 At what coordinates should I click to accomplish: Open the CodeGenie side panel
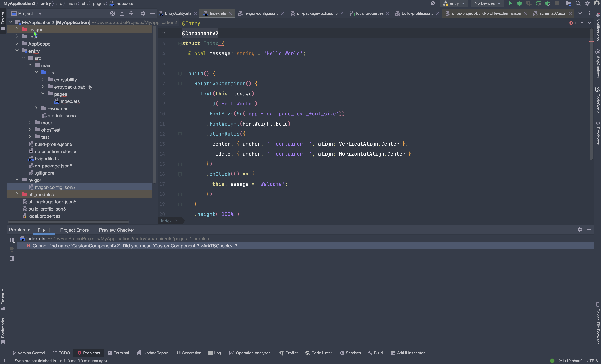pos(598,100)
